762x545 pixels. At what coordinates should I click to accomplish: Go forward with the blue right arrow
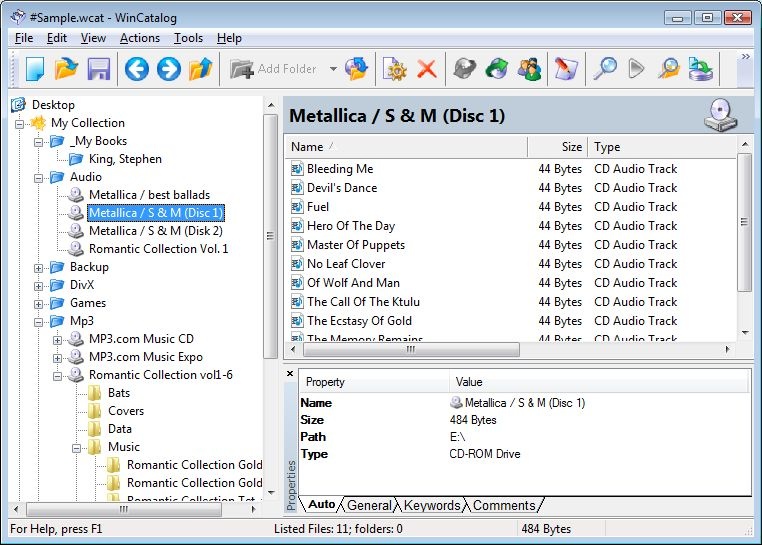[x=169, y=69]
